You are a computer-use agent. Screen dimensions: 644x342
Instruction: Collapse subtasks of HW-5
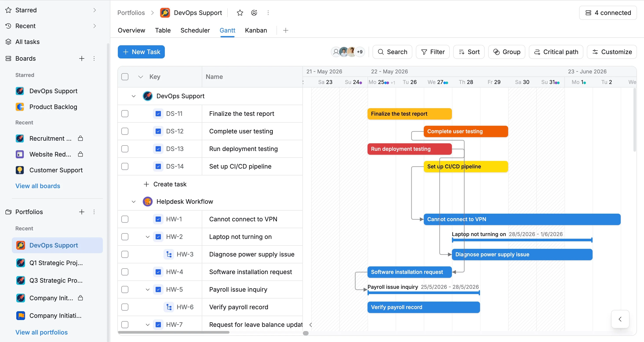147,289
